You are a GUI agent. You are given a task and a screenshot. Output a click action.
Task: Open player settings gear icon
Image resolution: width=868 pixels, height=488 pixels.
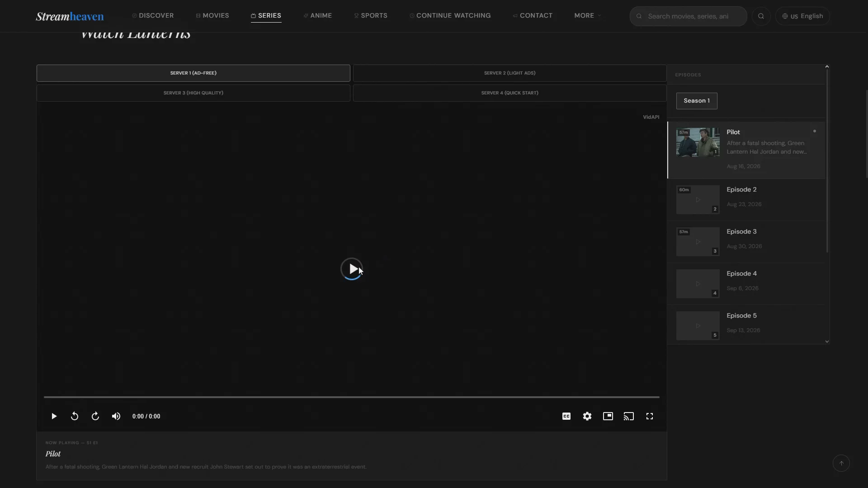[x=587, y=416]
